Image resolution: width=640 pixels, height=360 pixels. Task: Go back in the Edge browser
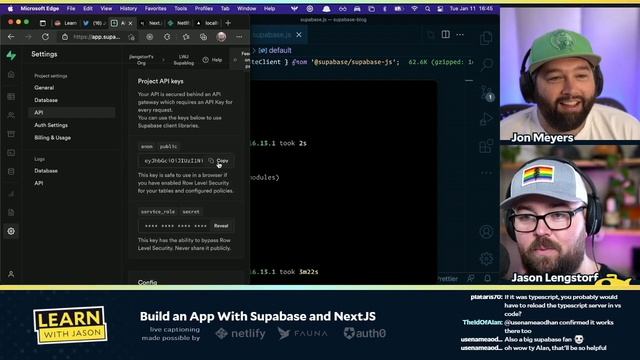pos(11,37)
